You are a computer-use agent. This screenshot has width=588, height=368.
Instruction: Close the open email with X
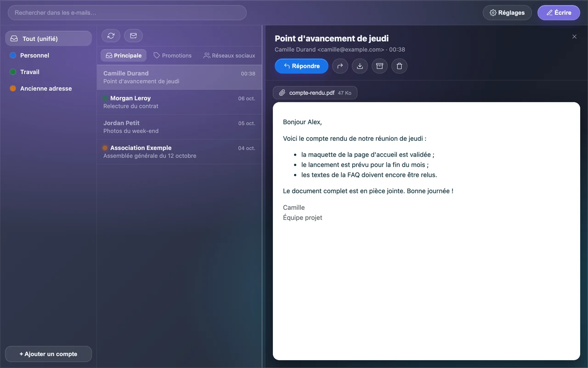coord(574,37)
